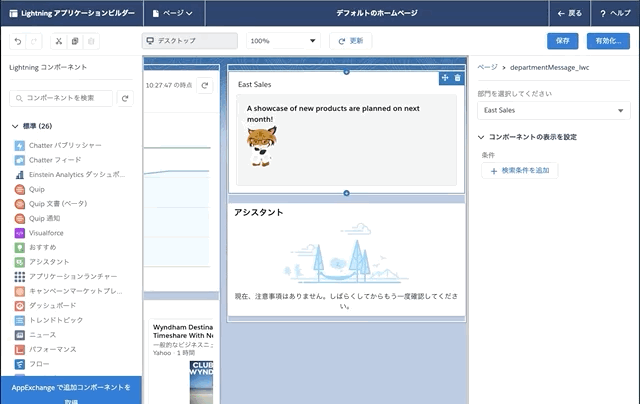Select Chatter パブリッシャー component icon

(20, 145)
